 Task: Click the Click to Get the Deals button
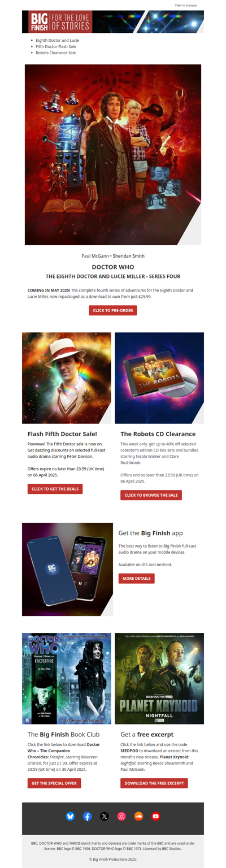pyautogui.click(x=55, y=489)
